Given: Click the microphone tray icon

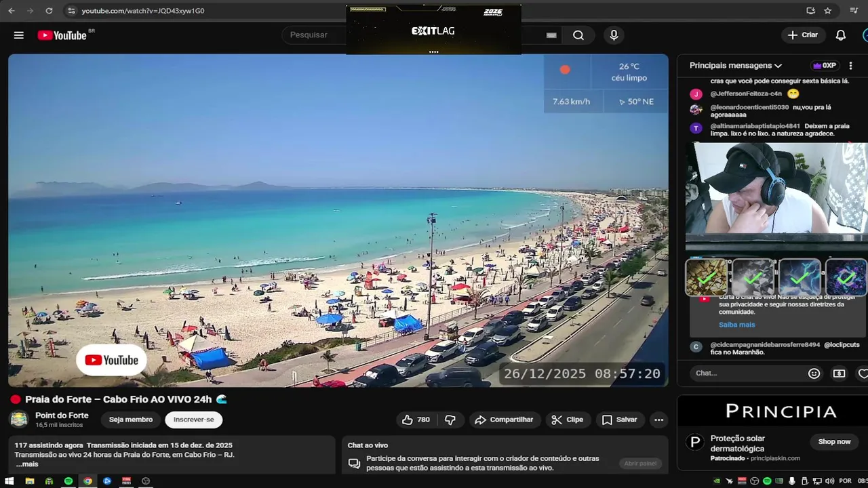Looking at the screenshot, I should pos(792,481).
